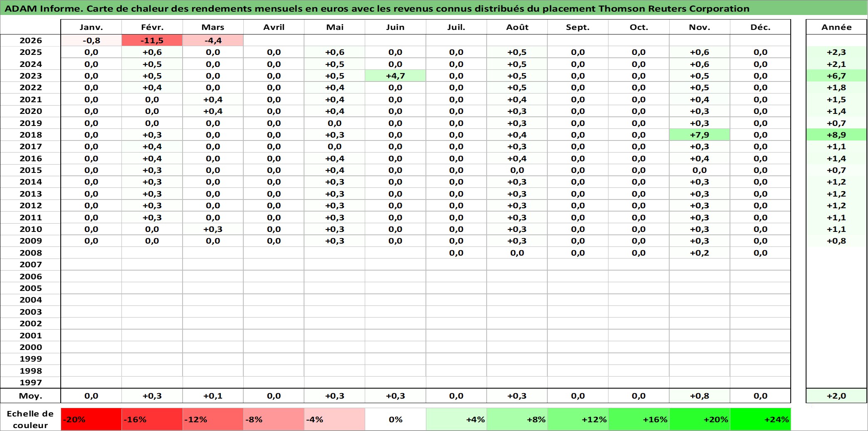Click the +24% bright green swatch
The image size is (868, 431).
click(x=760, y=419)
